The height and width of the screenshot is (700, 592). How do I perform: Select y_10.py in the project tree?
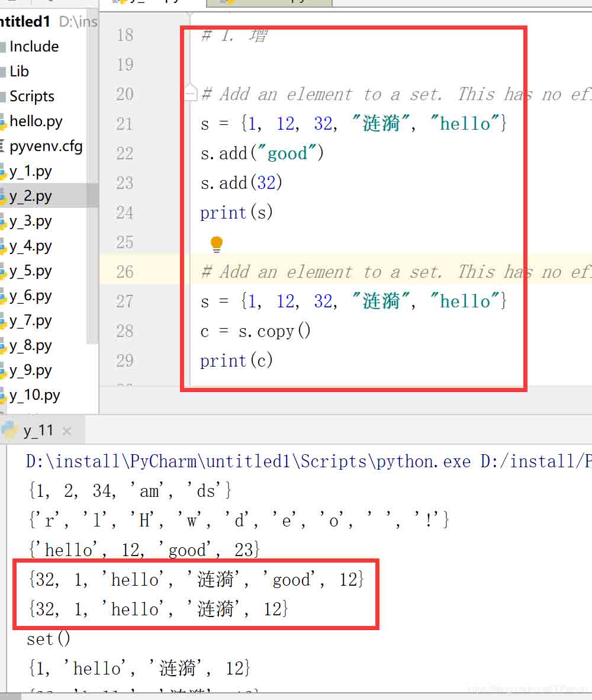tap(34, 395)
